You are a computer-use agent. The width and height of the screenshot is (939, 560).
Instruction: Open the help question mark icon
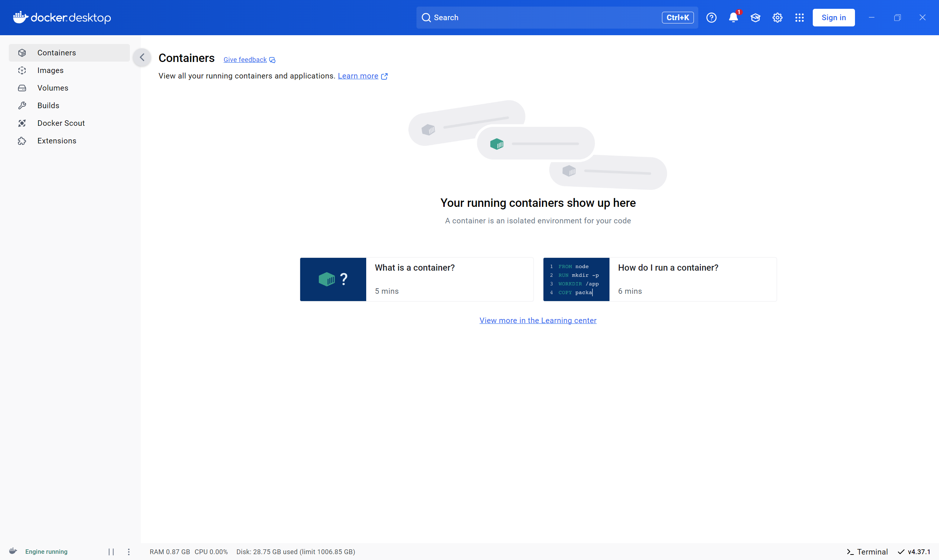(x=711, y=17)
